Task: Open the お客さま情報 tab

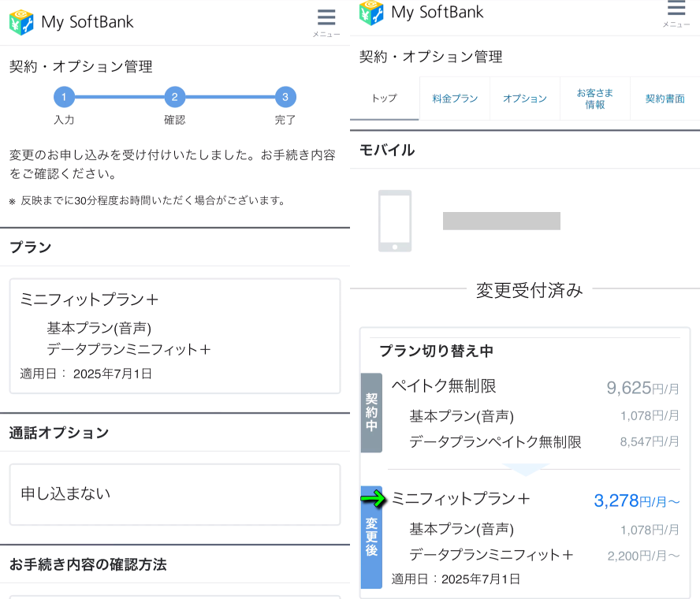Action: coord(595,99)
